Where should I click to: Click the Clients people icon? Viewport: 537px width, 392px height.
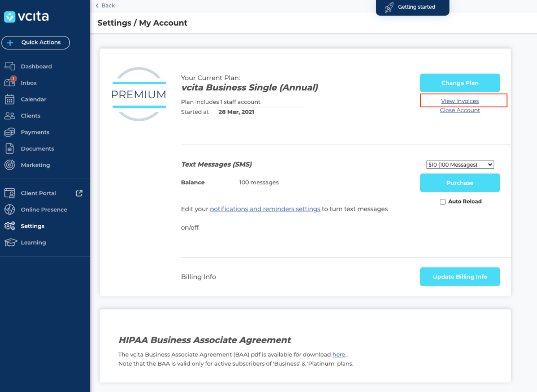[10, 116]
